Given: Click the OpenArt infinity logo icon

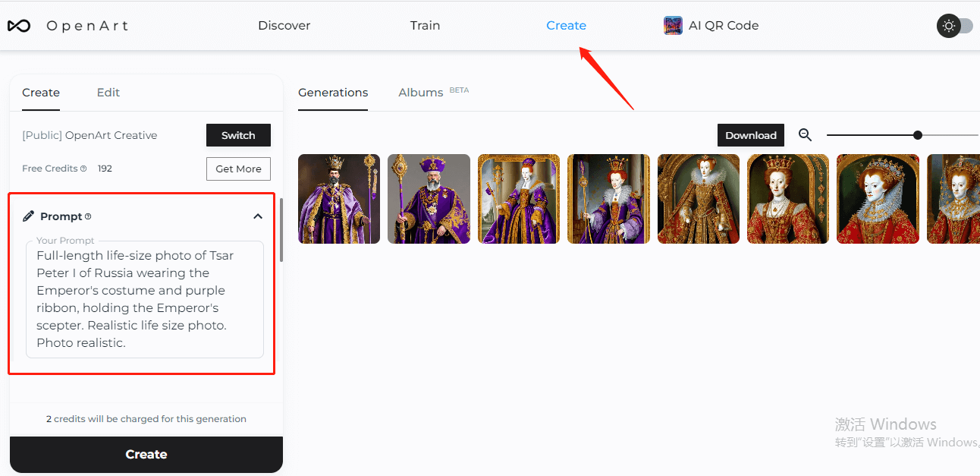Looking at the screenshot, I should click(19, 26).
